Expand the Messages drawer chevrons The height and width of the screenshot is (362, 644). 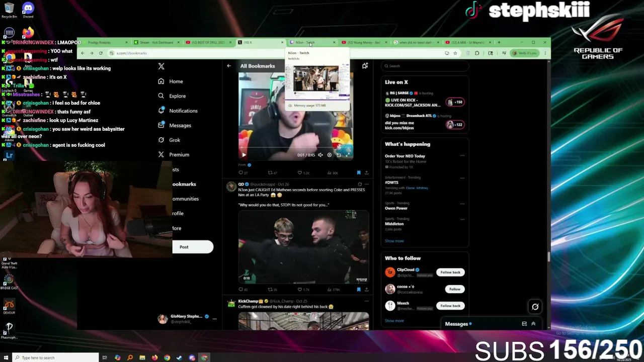point(533,324)
